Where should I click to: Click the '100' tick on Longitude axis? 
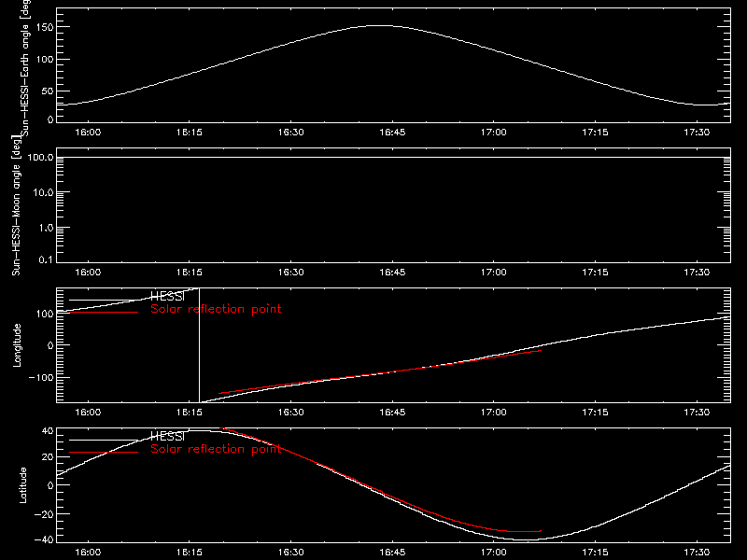(x=44, y=314)
